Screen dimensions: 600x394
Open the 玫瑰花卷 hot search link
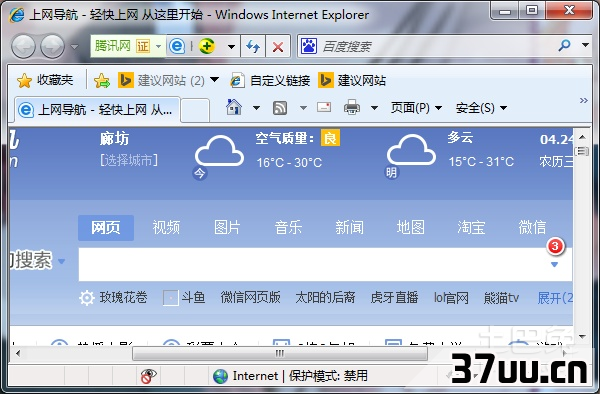123,298
